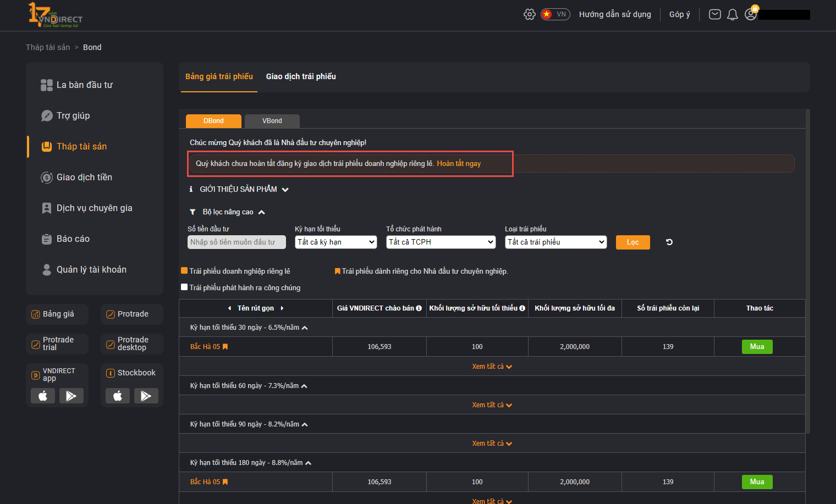Collapse the 90 ngày - 8.2%/năm group

[x=305, y=424]
